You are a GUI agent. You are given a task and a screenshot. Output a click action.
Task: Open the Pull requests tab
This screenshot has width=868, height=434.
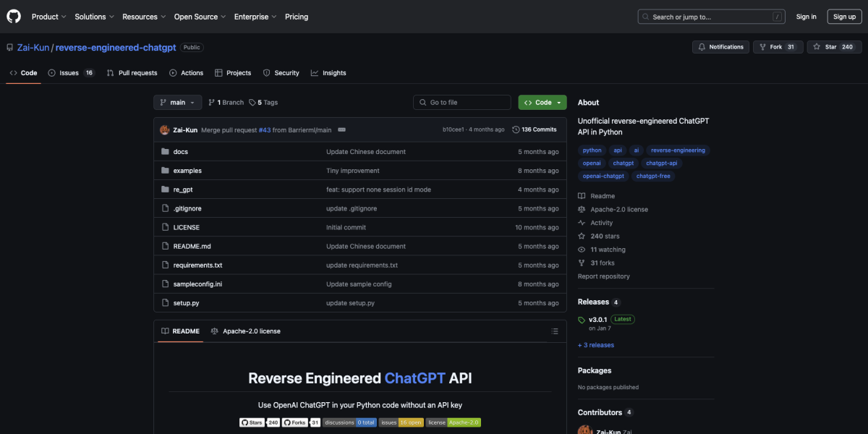132,73
